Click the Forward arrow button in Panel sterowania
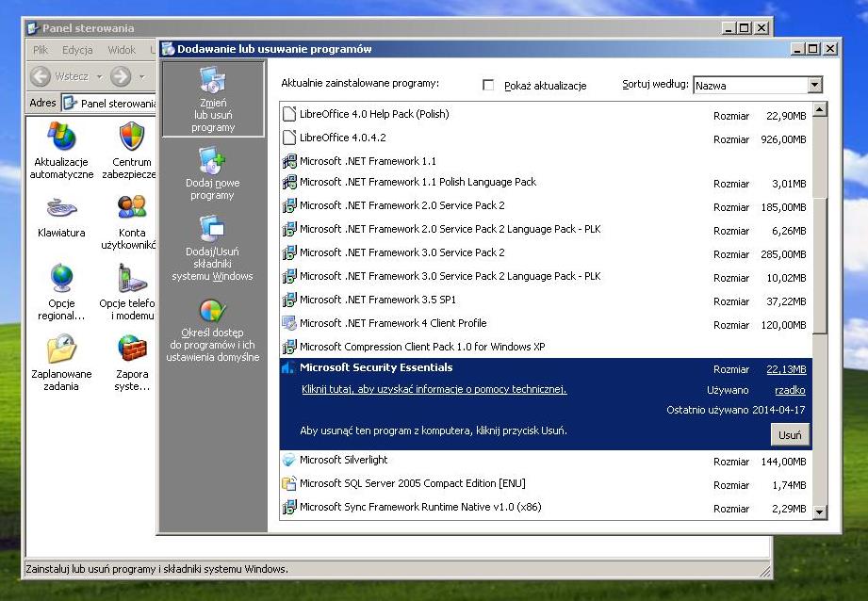Screen dimensions: 868x601 pyautogui.click(x=121, y=76)
